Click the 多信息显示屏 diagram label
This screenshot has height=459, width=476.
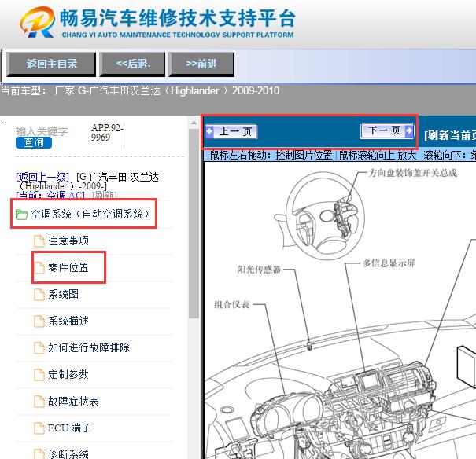[389, 263]
